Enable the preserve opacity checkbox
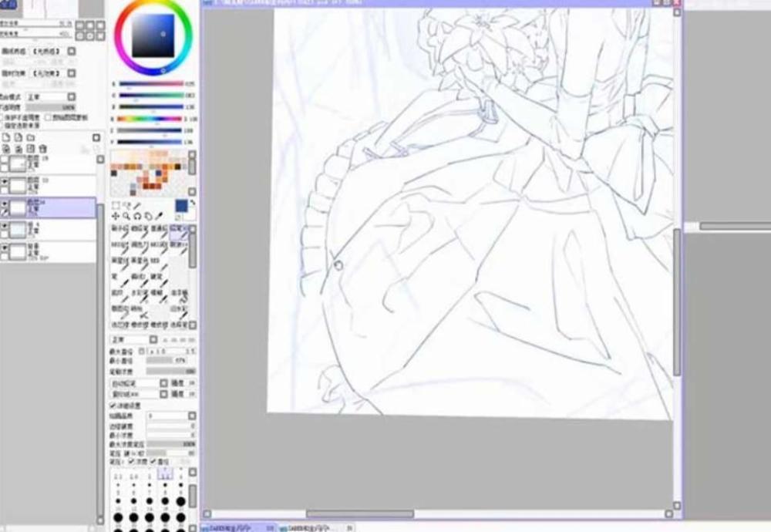Image resolution: width=771 pixels, height=532 pixels. (3, 117)
